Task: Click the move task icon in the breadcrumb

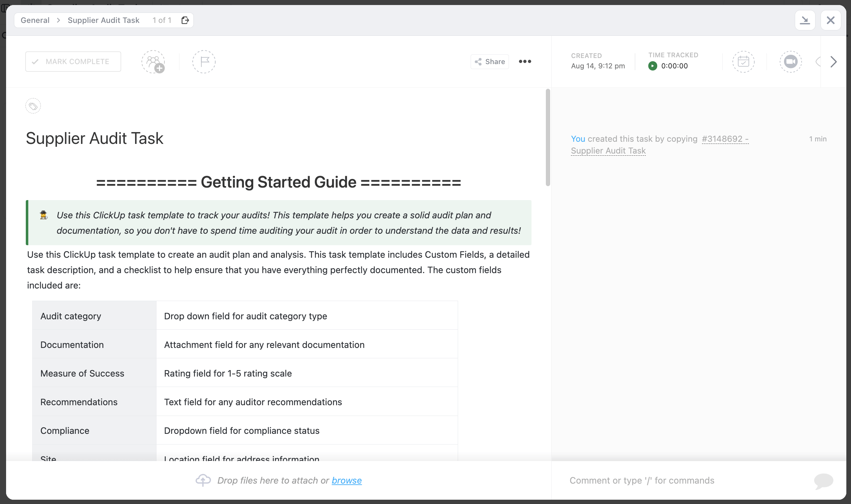Action: point(185,20)
